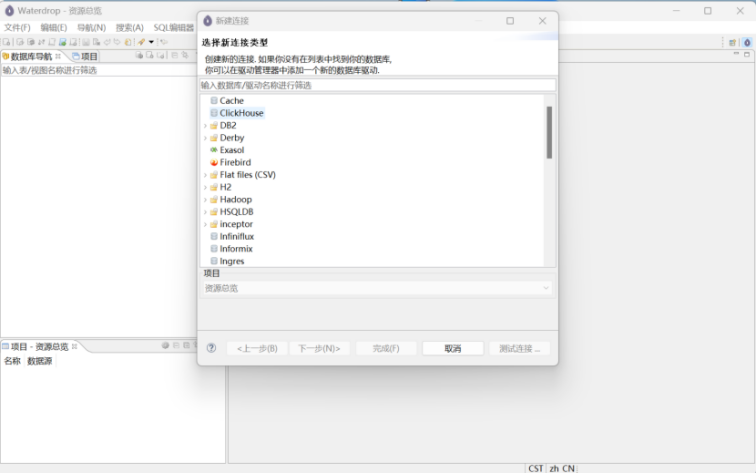Switch to the 数据库导航 tab
Screen dimensions: 756x473
click(31, 56)
